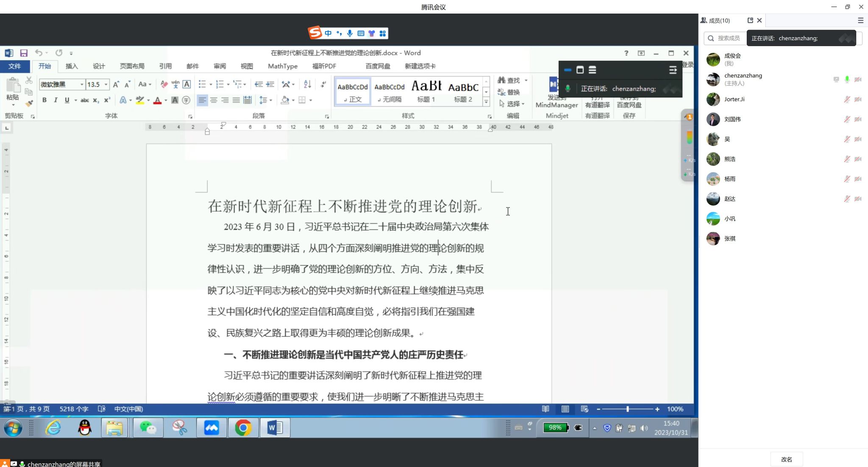Screen dimensions: 868x467
Task: Toggle underline text formatting
Action: coord(67,100)
